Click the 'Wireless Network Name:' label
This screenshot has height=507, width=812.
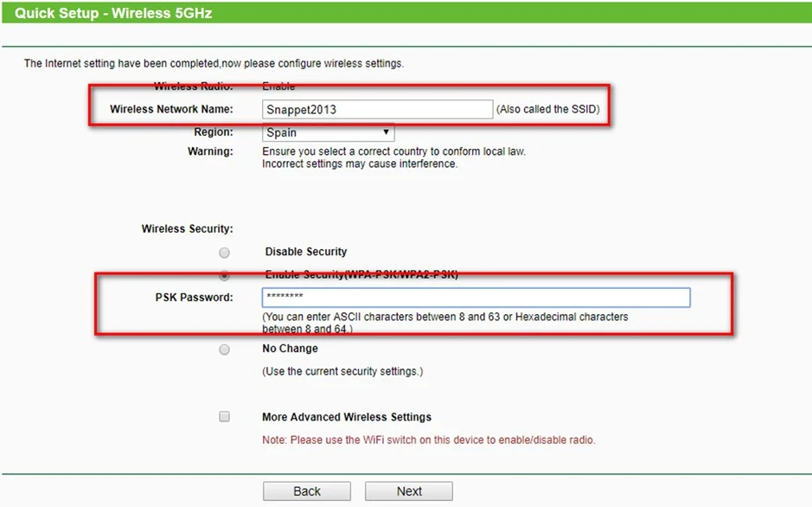(171, 110)
